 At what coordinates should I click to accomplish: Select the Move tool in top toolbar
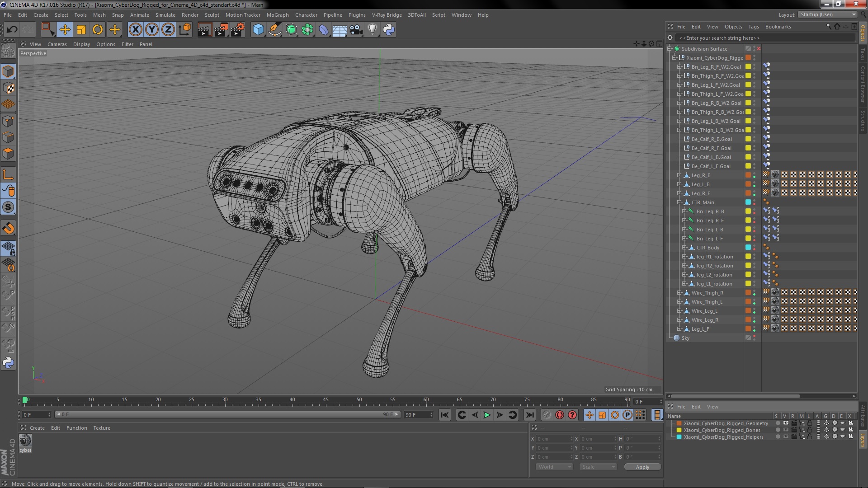point(65,30)
